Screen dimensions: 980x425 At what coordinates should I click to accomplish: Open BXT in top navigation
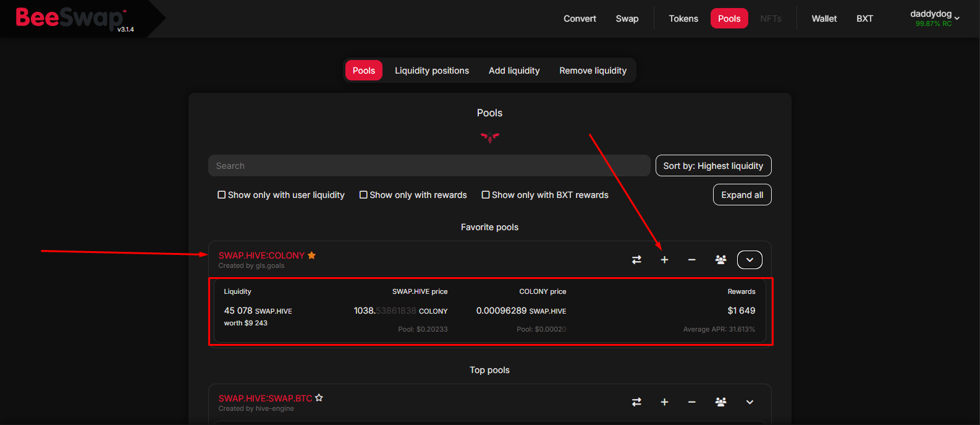pos(864,19)
